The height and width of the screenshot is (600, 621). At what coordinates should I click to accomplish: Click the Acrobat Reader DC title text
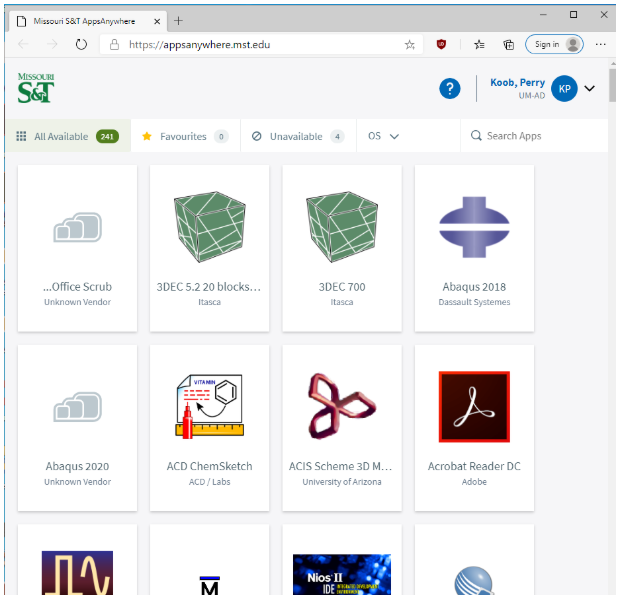(x=474, y=466)
